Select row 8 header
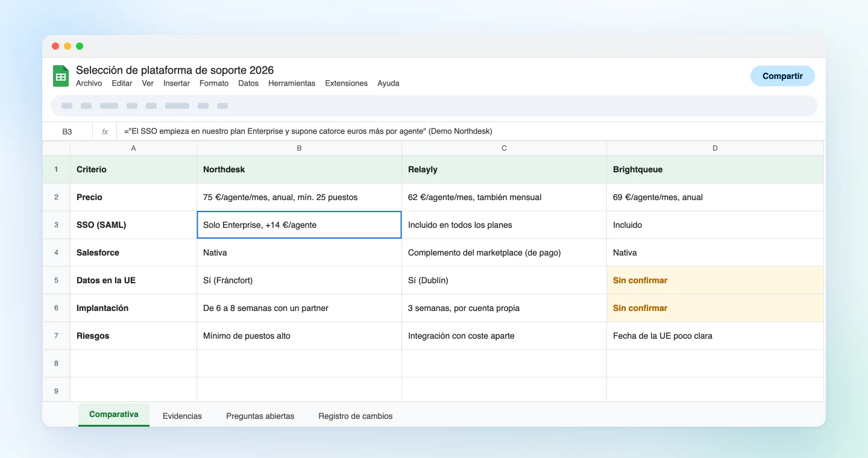The height and width of the screenshot is (458, 868). [57, 363]
